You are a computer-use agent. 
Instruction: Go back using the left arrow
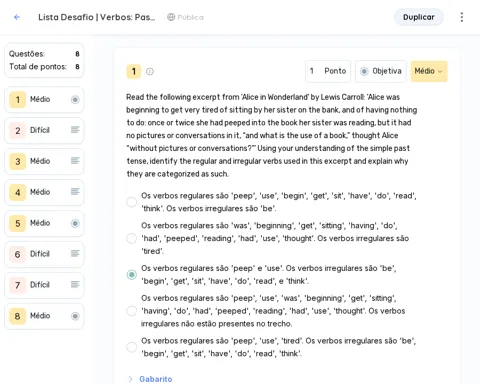point(17,17)
